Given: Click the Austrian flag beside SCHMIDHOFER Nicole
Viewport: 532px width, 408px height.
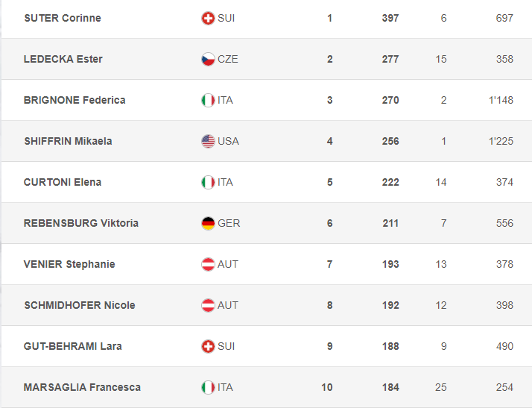Looking at the screenshot, I should [x=208, y=305].
